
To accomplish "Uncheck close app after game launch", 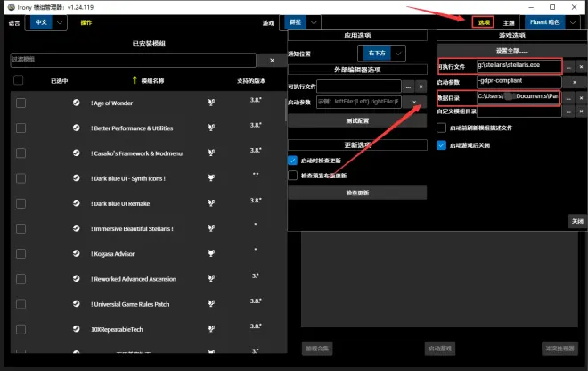I will (x=442, y=145).
